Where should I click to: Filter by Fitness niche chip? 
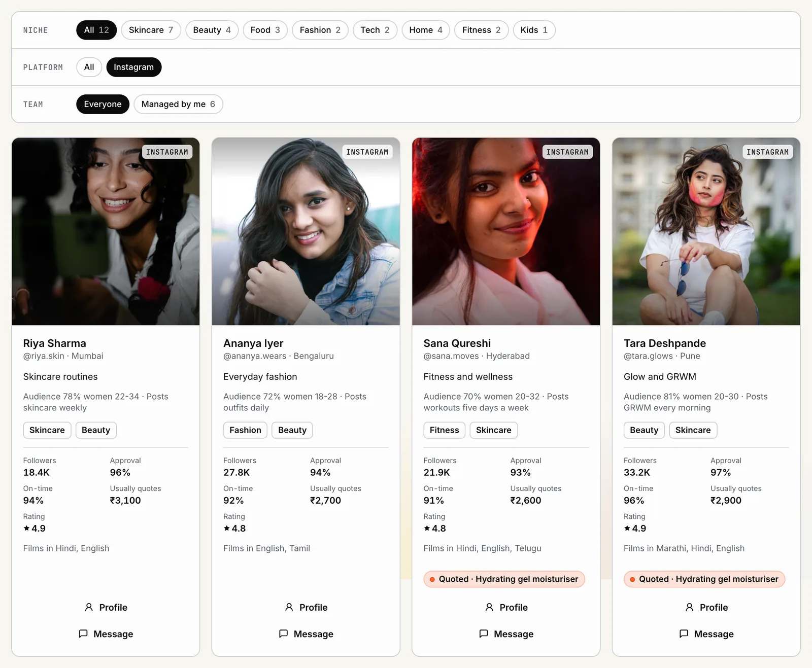[481, 30]
